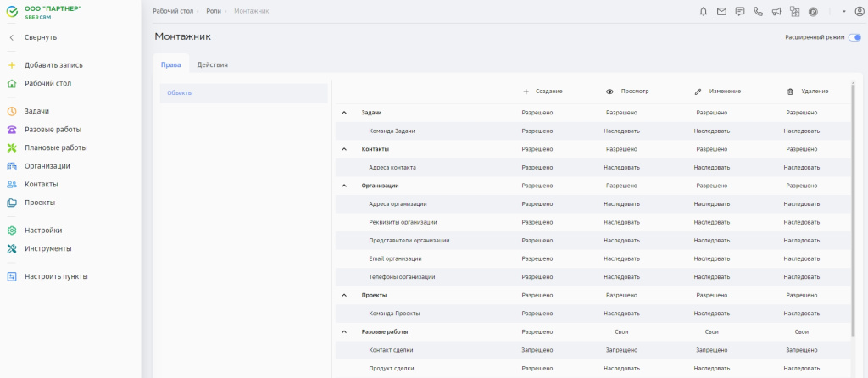Open dropdown arrow next to profile

tap(844, 11)
